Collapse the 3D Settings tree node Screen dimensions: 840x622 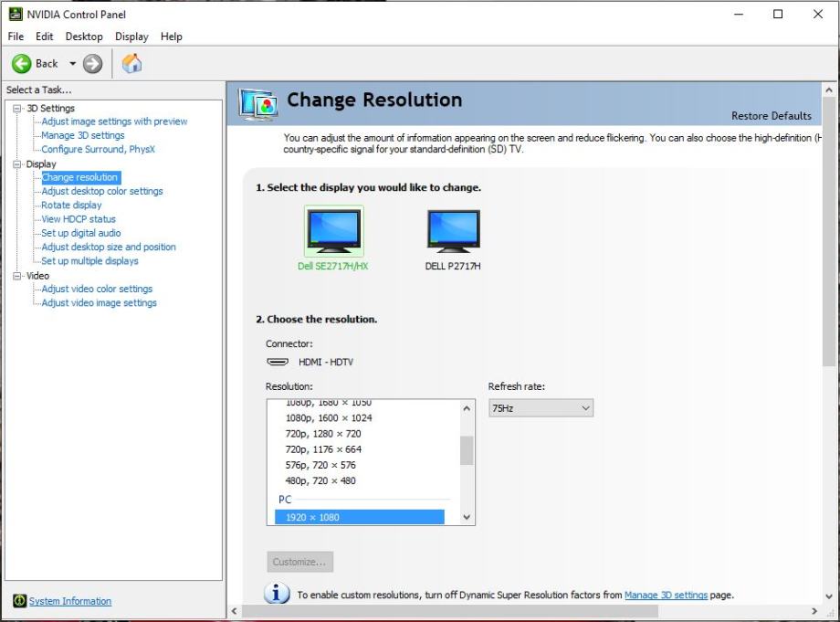click(x=18, y=109)
